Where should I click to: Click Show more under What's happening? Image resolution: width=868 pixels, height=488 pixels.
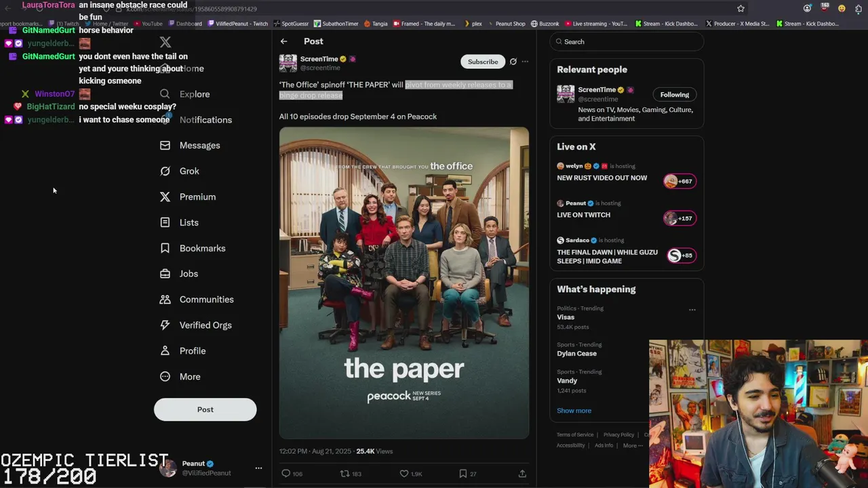574,411
